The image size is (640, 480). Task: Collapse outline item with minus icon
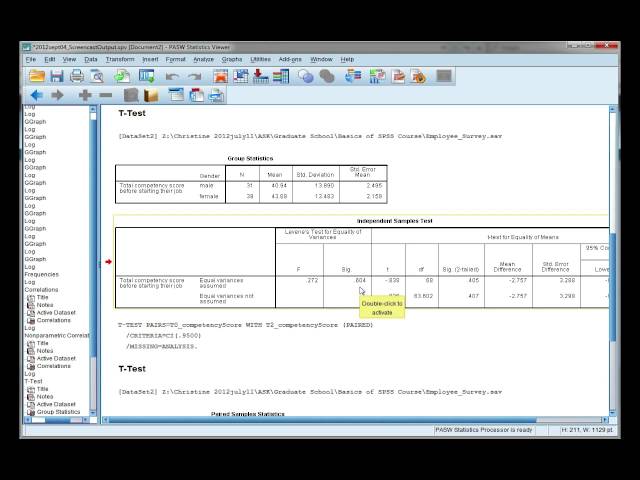(106, 95)
